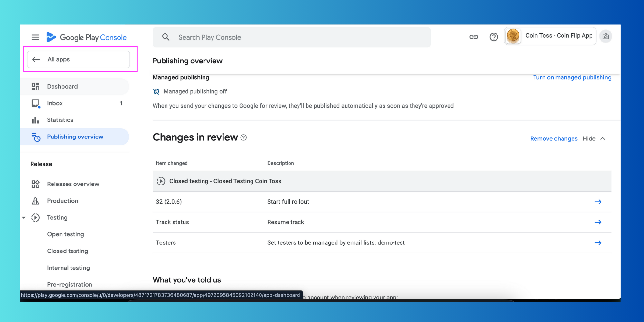Select the 32 (2.0.6) release cell
The image size is (644, 322).
169,202
